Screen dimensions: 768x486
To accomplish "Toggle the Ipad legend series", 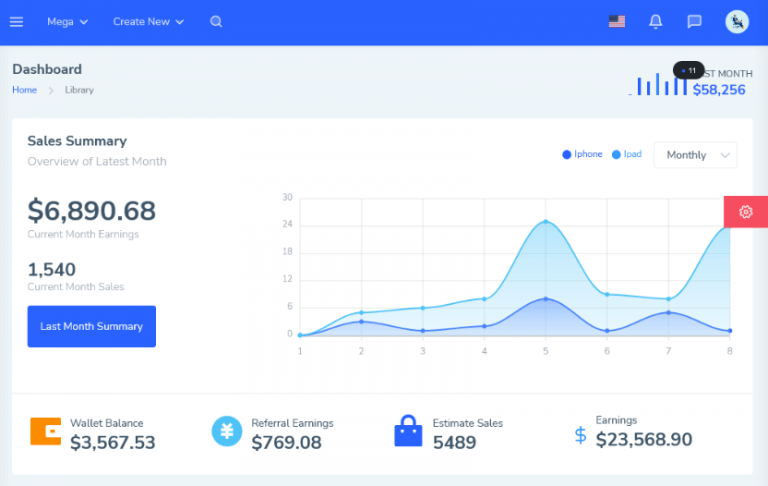I will pyautogui.click(x=626, y=154).
